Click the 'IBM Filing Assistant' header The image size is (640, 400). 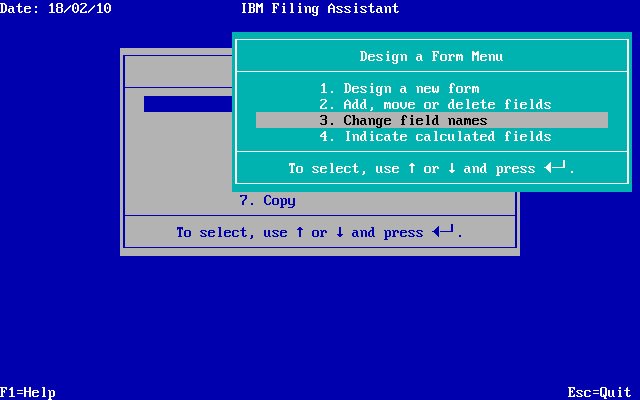(320, 8)
